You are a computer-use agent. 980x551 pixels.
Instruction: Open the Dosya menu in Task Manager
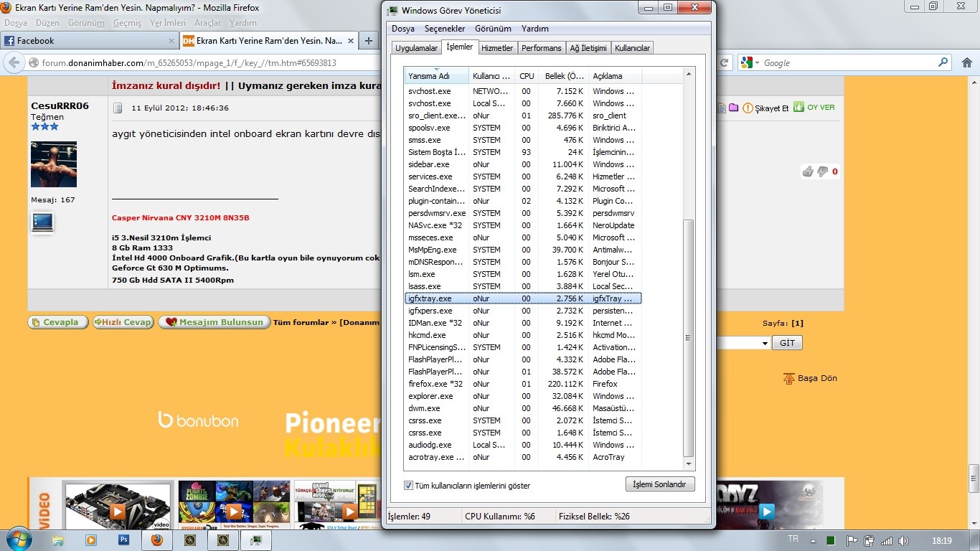(x=403, y=29)
